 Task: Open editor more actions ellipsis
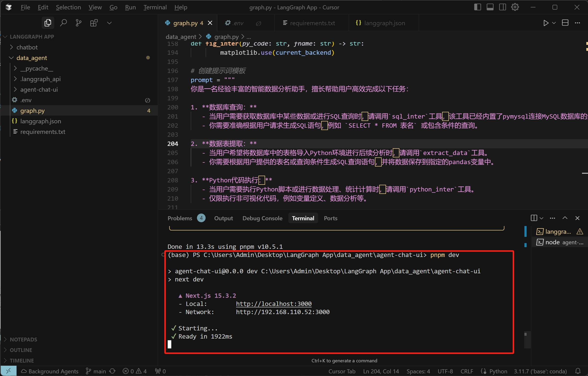point(577,23)
